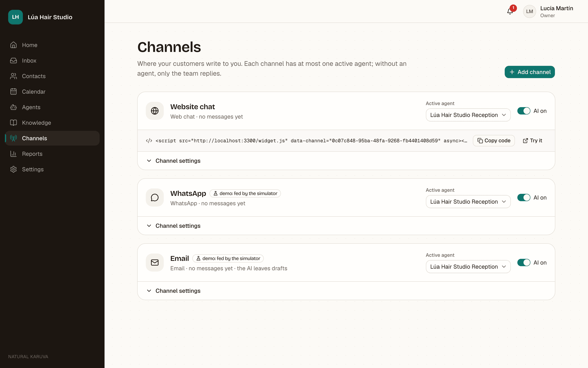Click the plus icon on Add channel
This screenshot has height=368, width=588.
point(512,72)
